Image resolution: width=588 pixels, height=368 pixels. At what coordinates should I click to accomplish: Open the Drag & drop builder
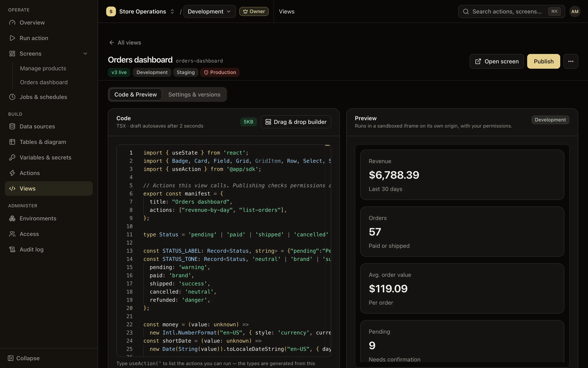point(296,122)
